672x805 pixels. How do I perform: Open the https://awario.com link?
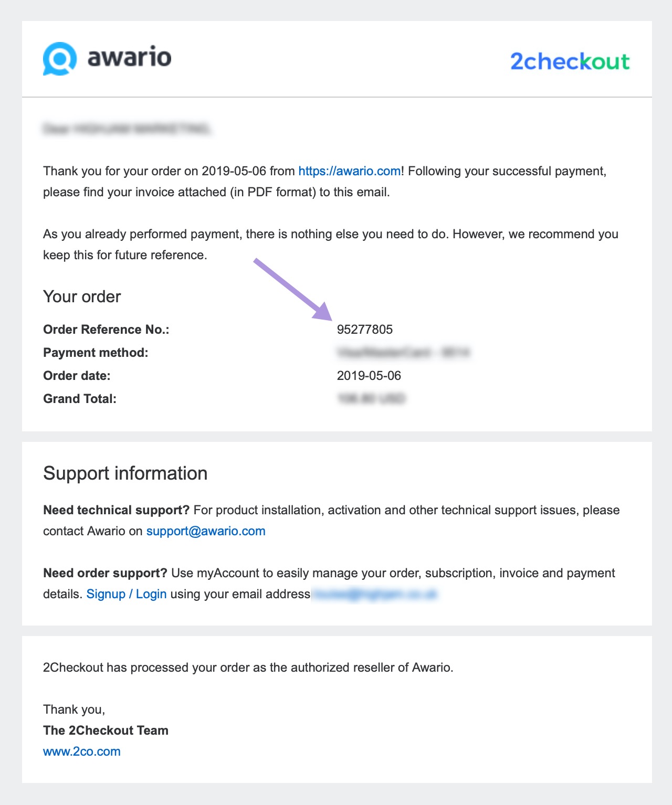pyautogui.click(x=350, y=171)
